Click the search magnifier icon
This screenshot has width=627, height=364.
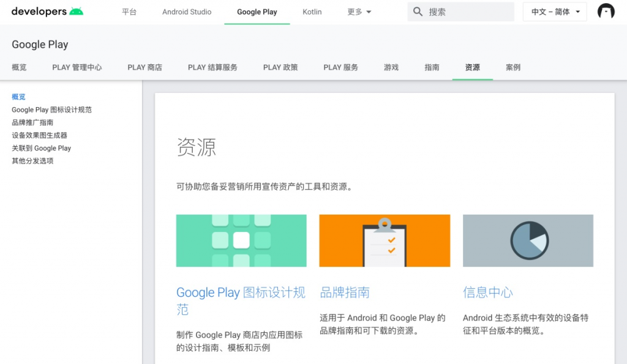tap(418, 12)
